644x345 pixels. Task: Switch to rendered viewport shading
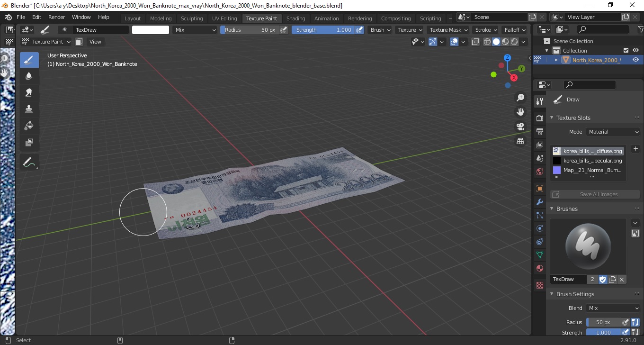click(x=514, y=42)
